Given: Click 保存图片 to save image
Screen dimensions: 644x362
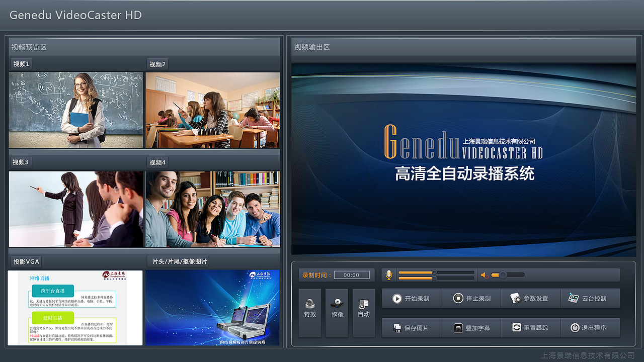Looking at the screenshot, I should (412, 328).
